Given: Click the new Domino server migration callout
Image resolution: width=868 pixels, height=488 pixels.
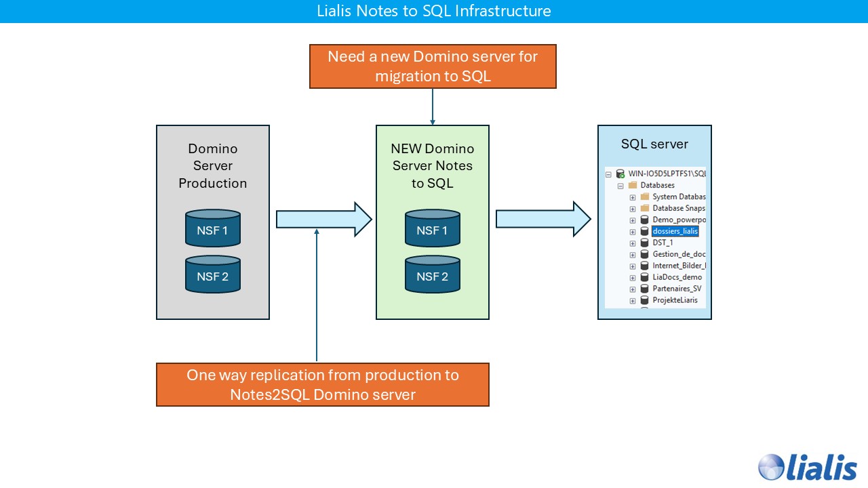Looking at the screenshot, I should [432, 66].
